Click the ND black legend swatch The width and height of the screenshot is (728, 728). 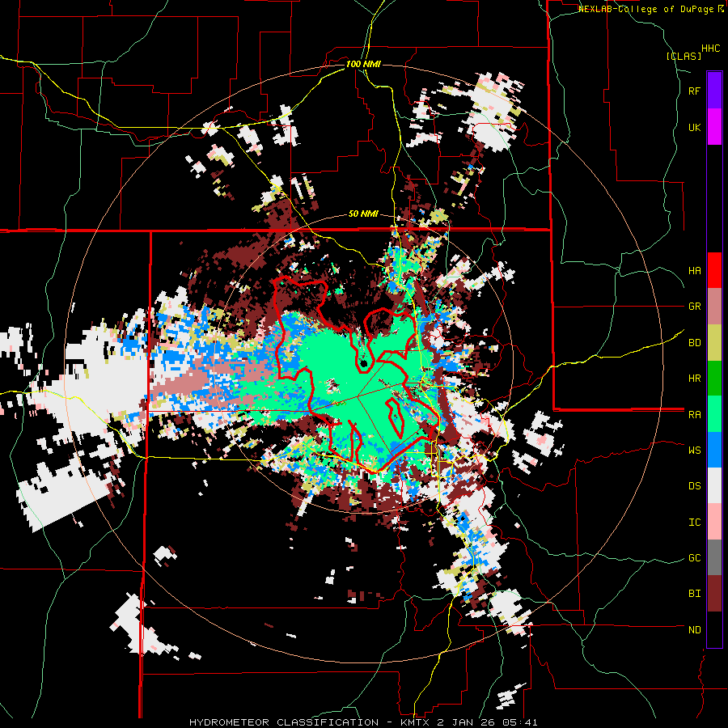click(x=714, y=629)
